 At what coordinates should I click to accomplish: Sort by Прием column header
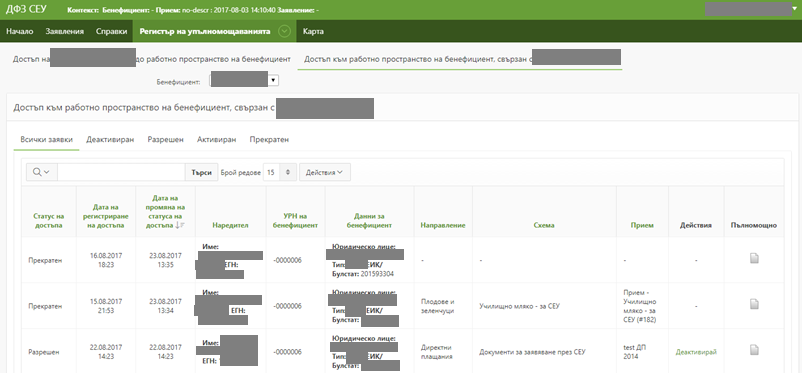tap(642, 225)
